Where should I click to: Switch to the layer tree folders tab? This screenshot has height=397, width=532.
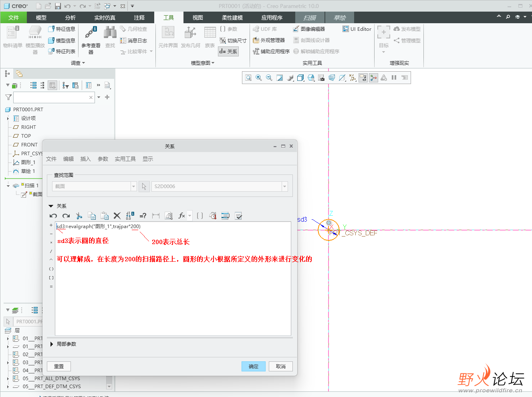19,74
